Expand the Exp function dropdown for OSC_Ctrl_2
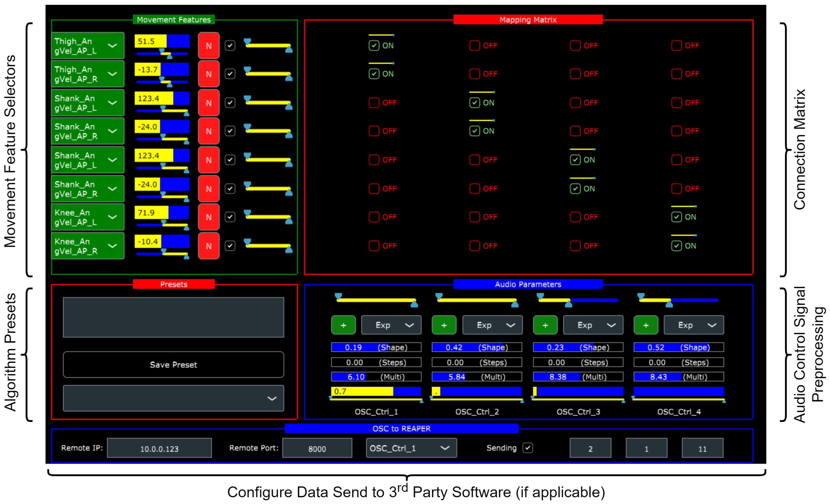 click(492, 325)
